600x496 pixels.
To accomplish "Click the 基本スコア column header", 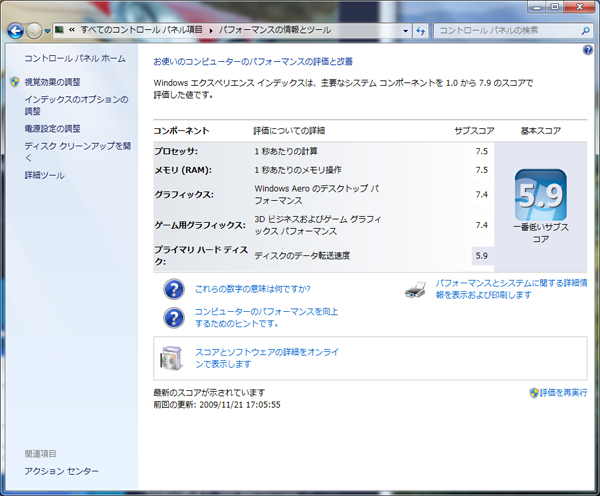I will point(541,131).
